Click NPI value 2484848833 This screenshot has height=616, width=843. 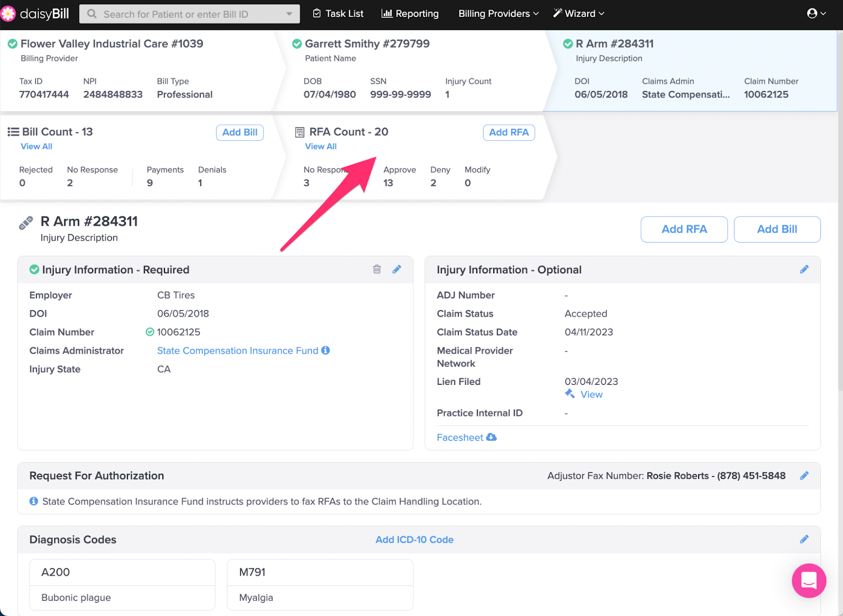coord(113,94)
